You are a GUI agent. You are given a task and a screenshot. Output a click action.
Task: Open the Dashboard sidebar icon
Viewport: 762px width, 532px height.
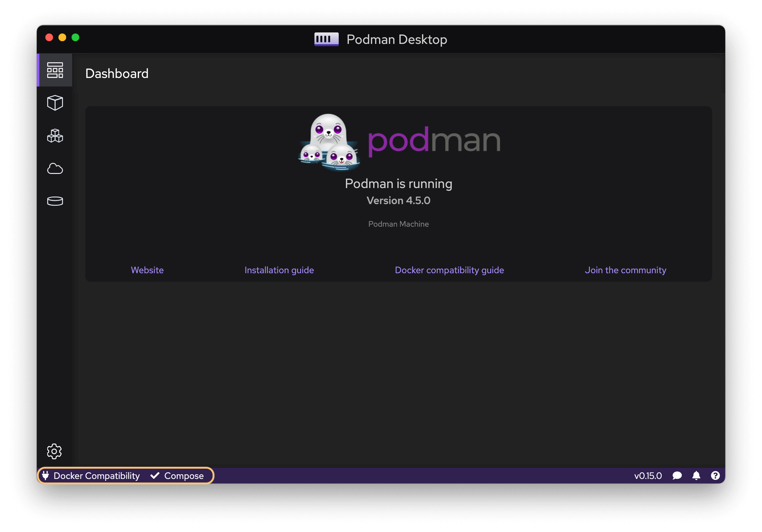(55, 70)
